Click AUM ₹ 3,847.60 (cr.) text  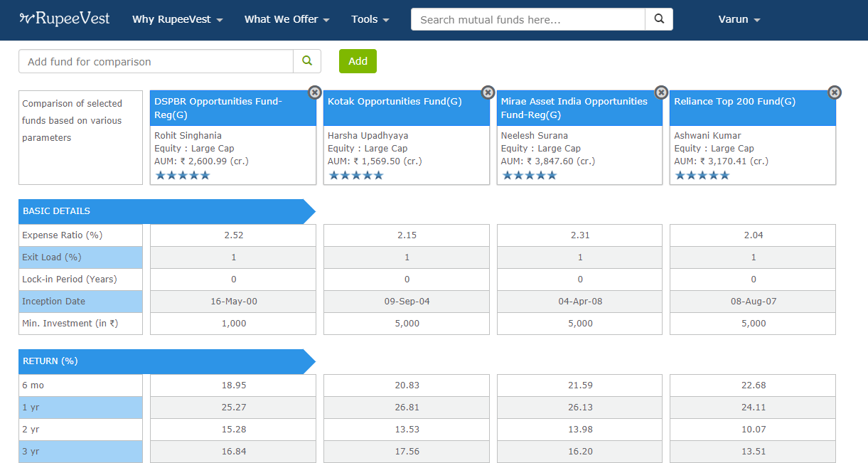tap(548, 161)
